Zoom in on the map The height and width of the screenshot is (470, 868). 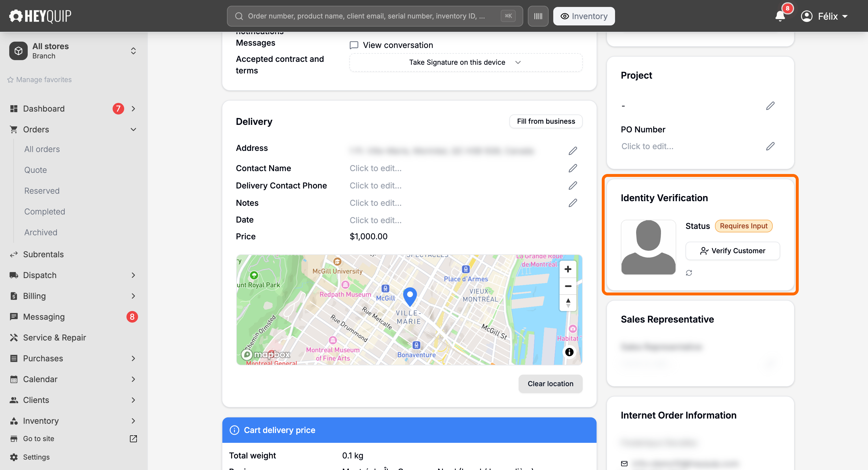pyautogui.click(x=568, y=269)
